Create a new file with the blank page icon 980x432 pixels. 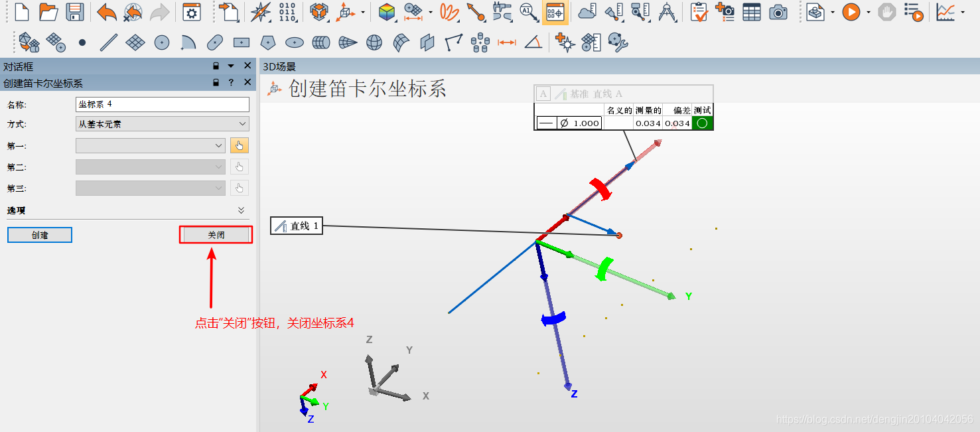[22, 11]
